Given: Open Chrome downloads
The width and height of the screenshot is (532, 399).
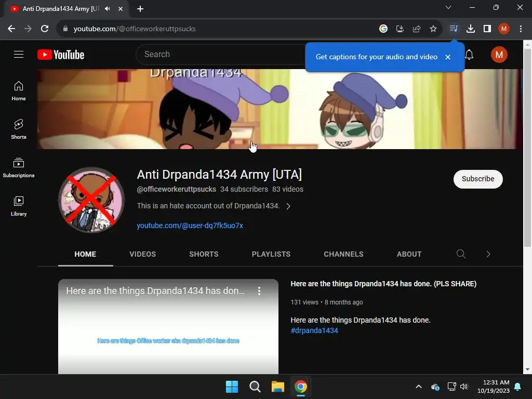Looking at the screenshot, I should tap(471, 29).
